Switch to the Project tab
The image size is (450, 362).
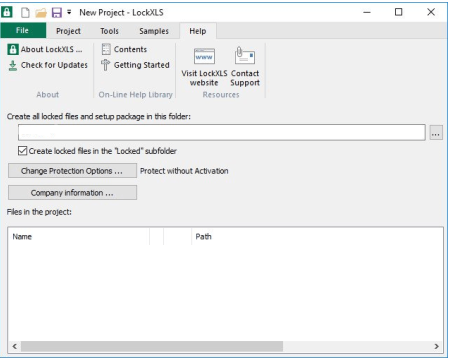(x=68, y=31)
